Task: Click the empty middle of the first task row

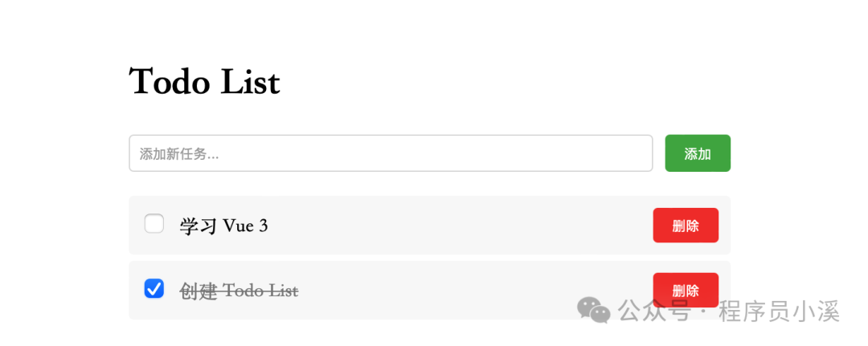Action: [x=458, y=226]
